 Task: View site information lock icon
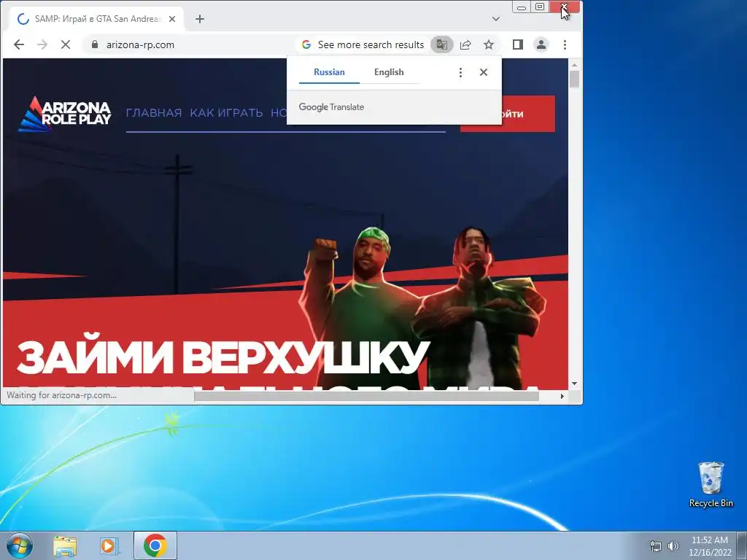[95, 44]
